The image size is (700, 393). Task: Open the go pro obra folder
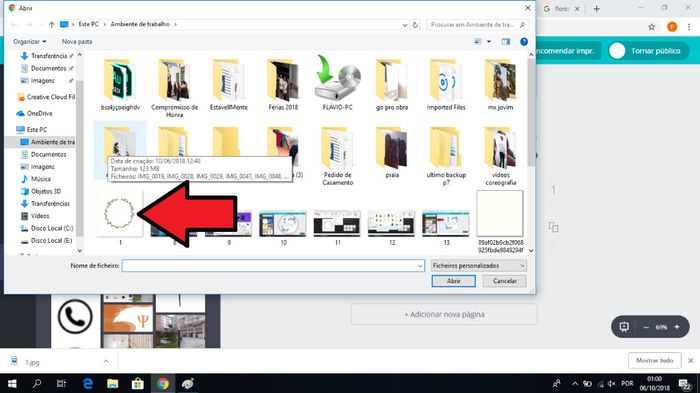coord(392,84)
